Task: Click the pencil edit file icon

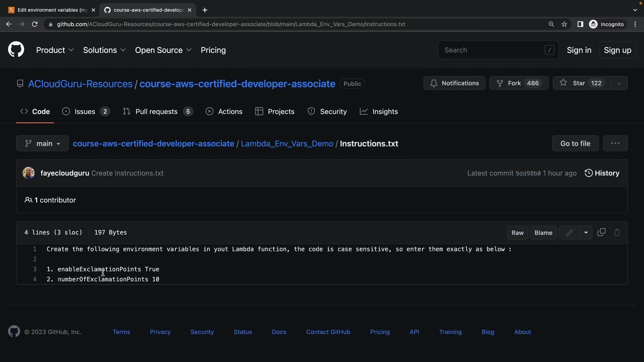Action: click(569, 233)
